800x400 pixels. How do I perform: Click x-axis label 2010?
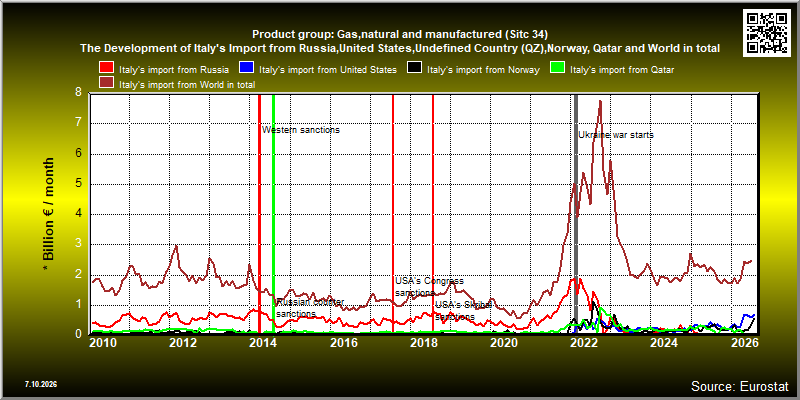104,343
